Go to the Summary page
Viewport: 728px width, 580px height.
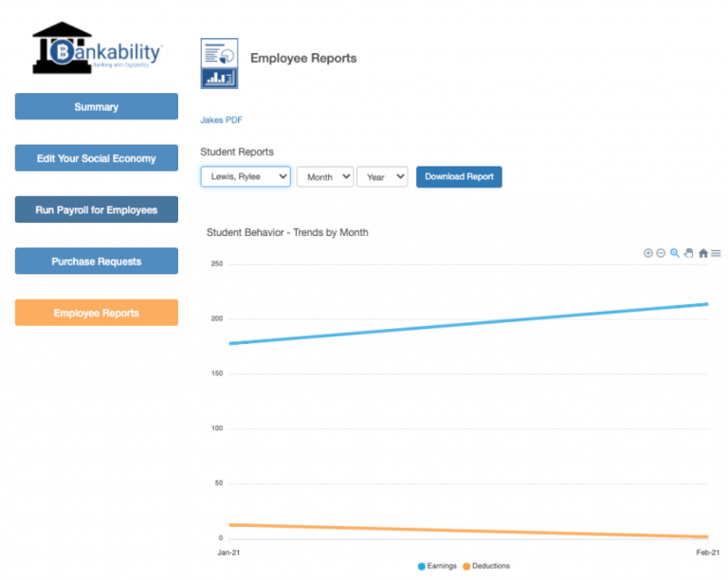coord(97,107)
